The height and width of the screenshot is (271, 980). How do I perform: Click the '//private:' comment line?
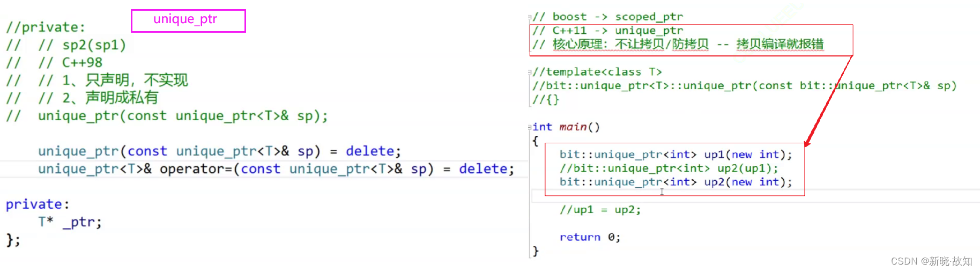[46, 27]
